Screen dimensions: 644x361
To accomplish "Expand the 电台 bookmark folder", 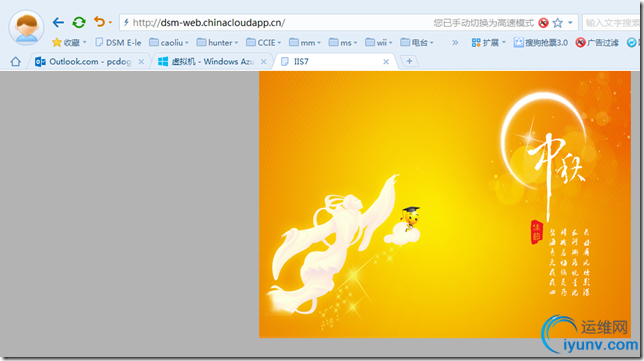I will (417, 42).
